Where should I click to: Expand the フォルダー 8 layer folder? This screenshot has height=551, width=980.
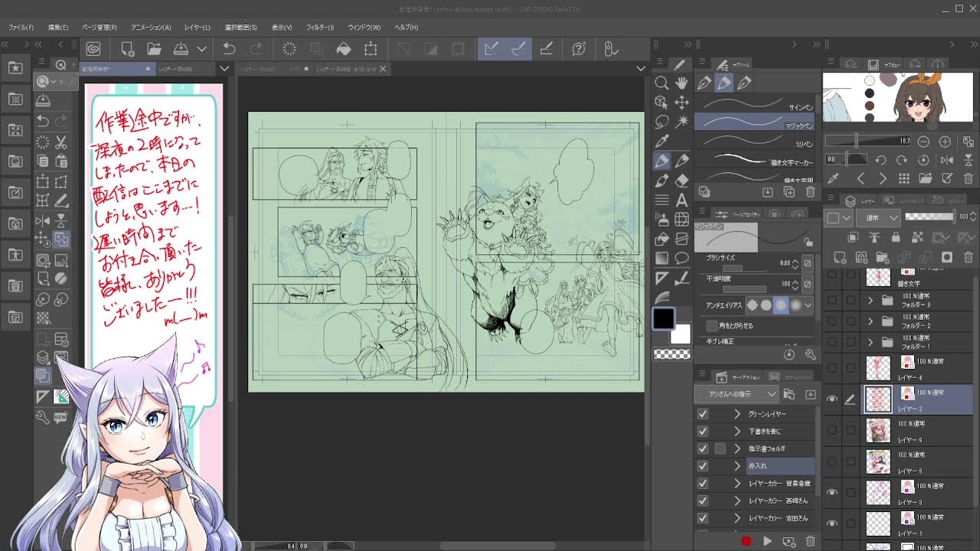871,301
